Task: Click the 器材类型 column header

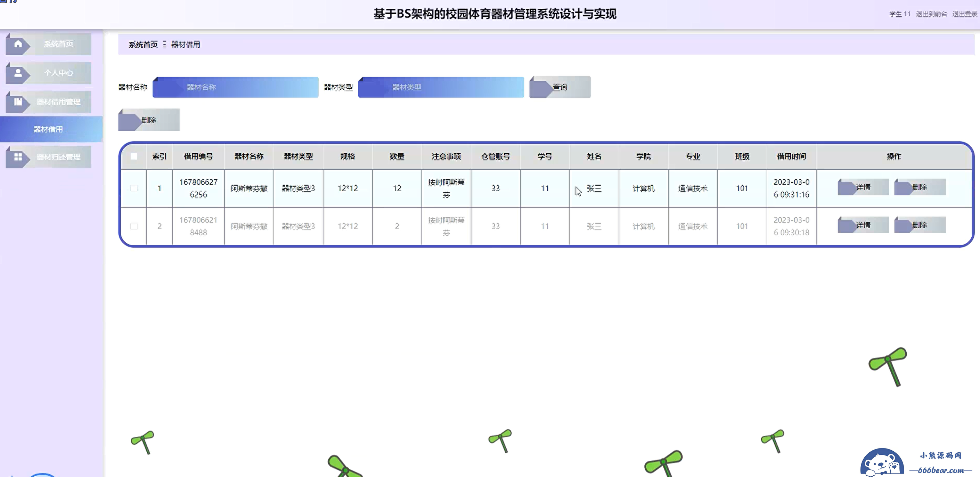Action: coord(299,156)
